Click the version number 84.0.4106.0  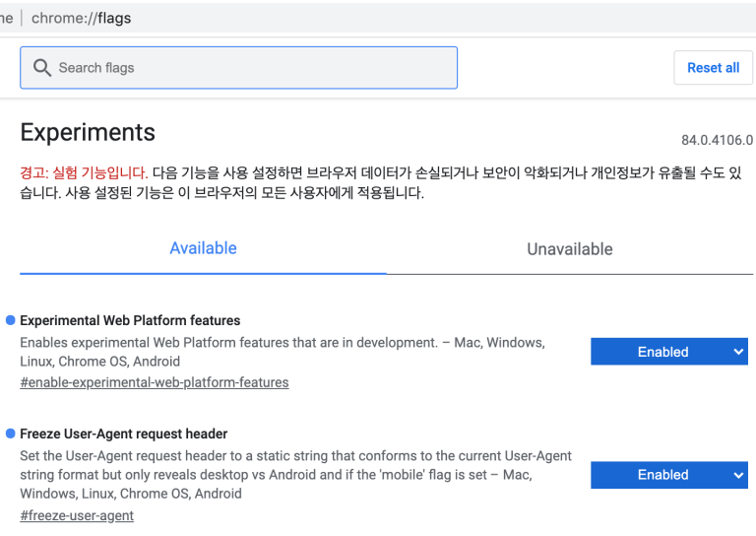click(x=717, y=140)
